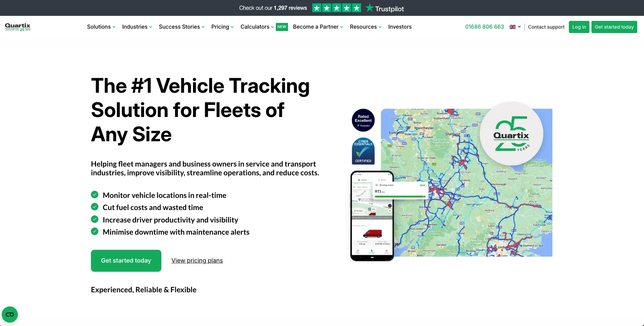Select the UK flag language icon
The image size is (644, 326).
coord(513,27)
